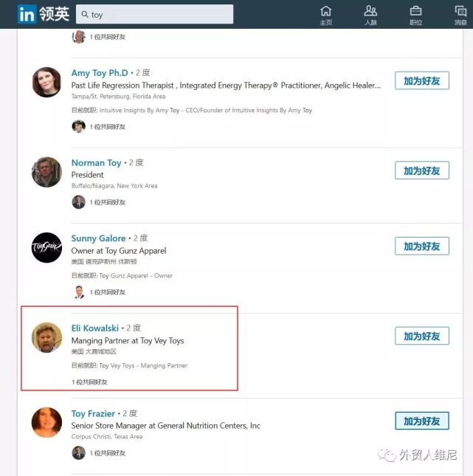Add Toy Frazier as connection

(x=421, y=421)
